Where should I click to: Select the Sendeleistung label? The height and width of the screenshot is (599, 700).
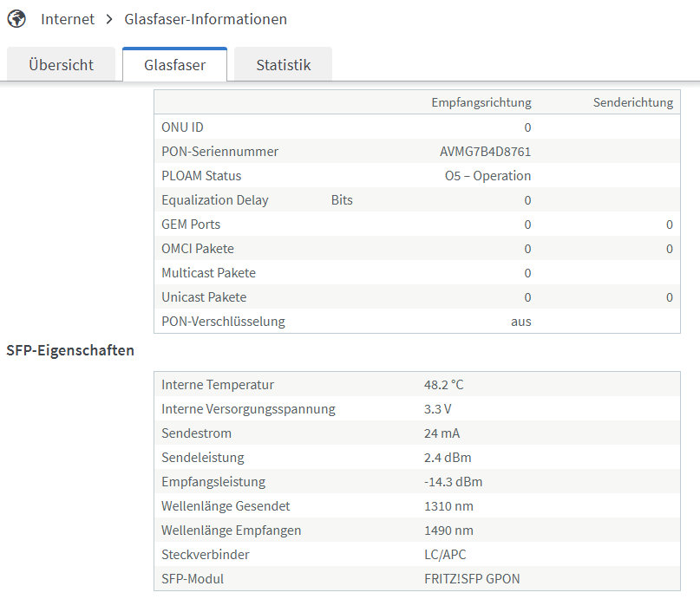point(203,458)
